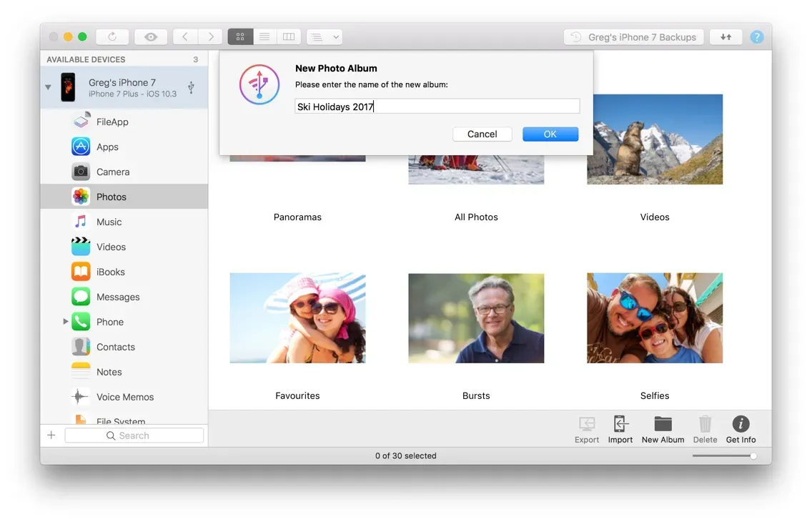Adjust the thumbnail size slider
Image resolution: width=812 pixels, height=522 pixels.
753,456
